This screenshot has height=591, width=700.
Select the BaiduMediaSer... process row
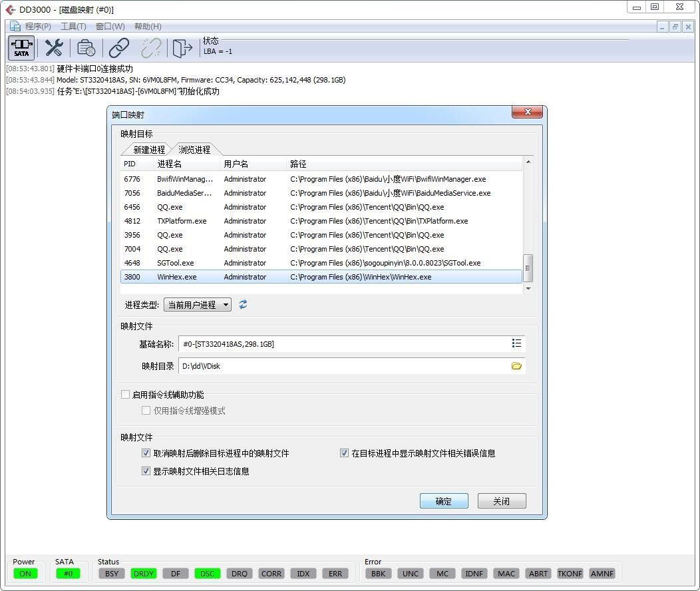(321, 193)
